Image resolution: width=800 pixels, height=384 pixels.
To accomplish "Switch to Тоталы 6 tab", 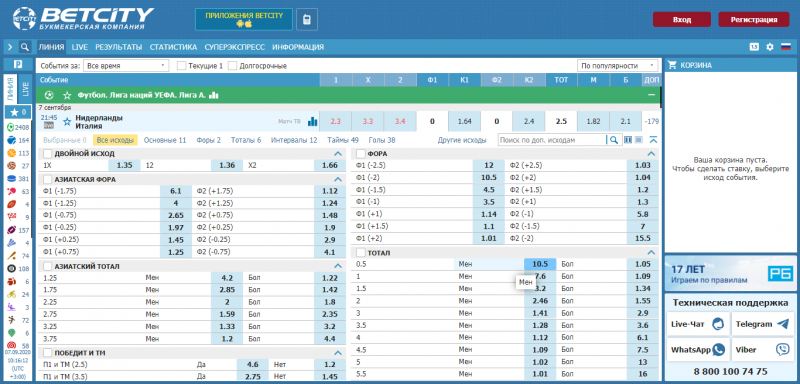I will coord(246,140).
